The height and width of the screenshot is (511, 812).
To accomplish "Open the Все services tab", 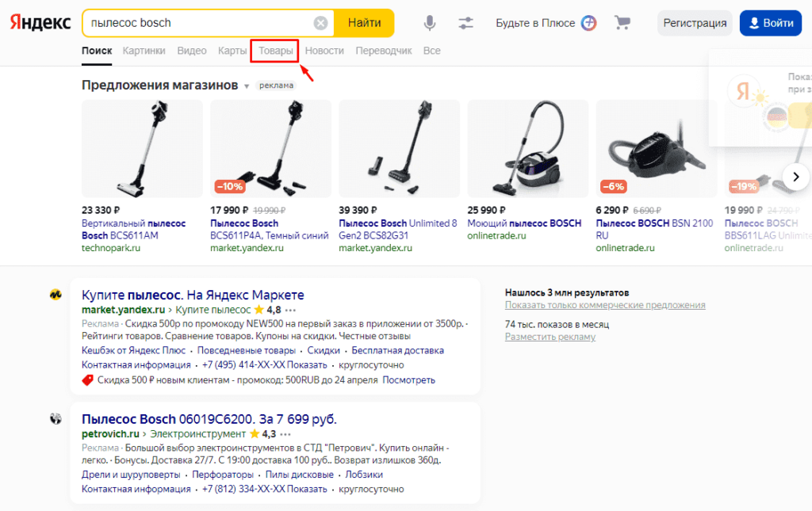I will click(x=432, y=51).
